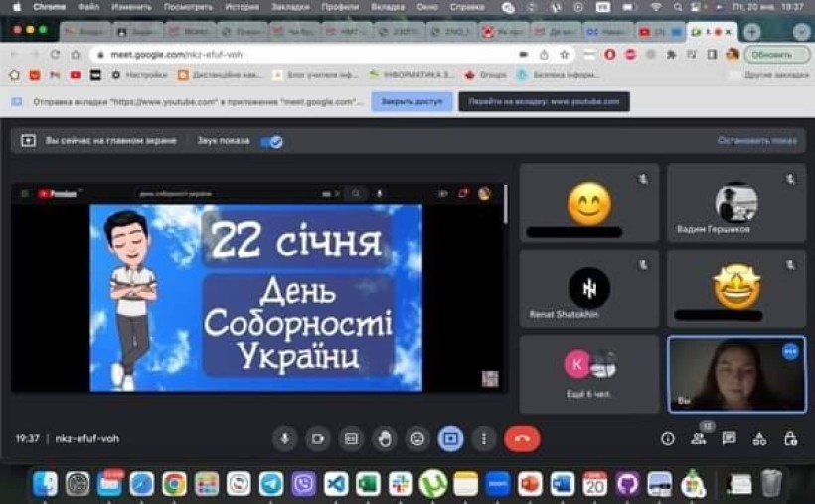Open the tile showing six more participants
Screen dimensions: 815x504
click(x=589, y=375)
